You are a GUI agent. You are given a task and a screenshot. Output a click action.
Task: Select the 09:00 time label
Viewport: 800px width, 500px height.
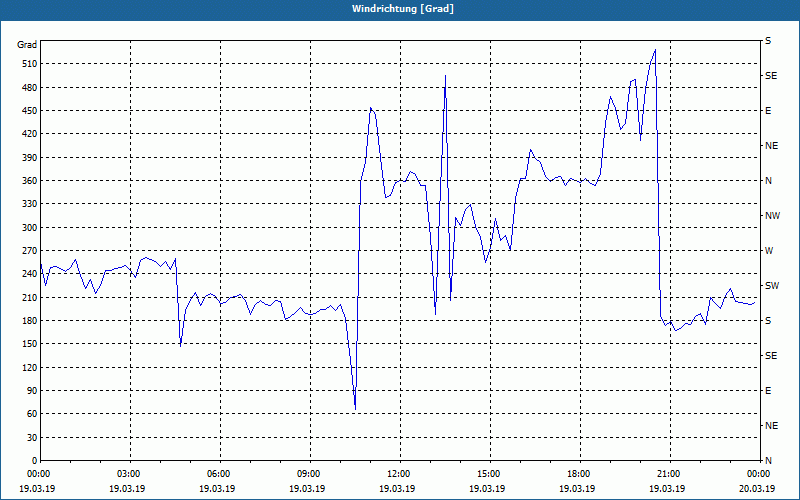pos(307,473)
